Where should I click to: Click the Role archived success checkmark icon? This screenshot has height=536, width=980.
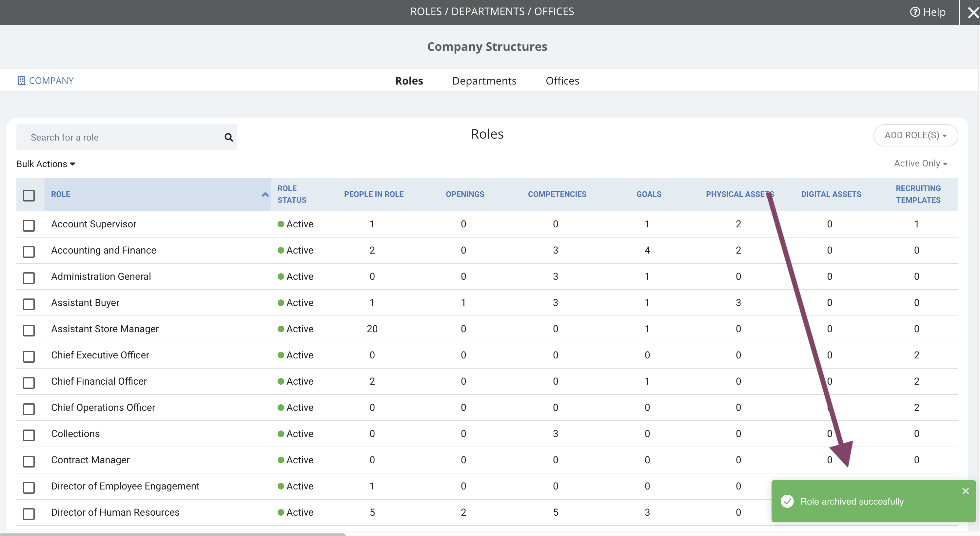click(787, 501)
